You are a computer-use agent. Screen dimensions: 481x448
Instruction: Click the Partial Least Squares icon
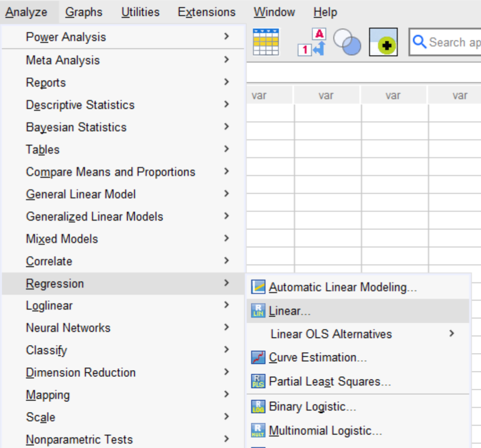(x=258, y=381)
